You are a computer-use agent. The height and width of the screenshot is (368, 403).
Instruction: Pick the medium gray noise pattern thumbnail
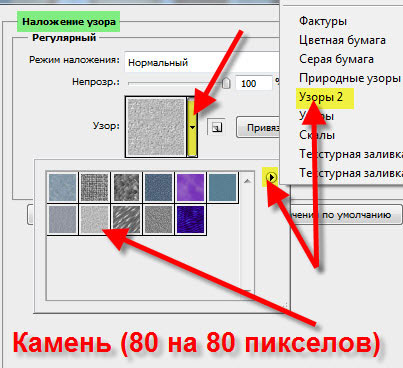[x=159, y=219]
